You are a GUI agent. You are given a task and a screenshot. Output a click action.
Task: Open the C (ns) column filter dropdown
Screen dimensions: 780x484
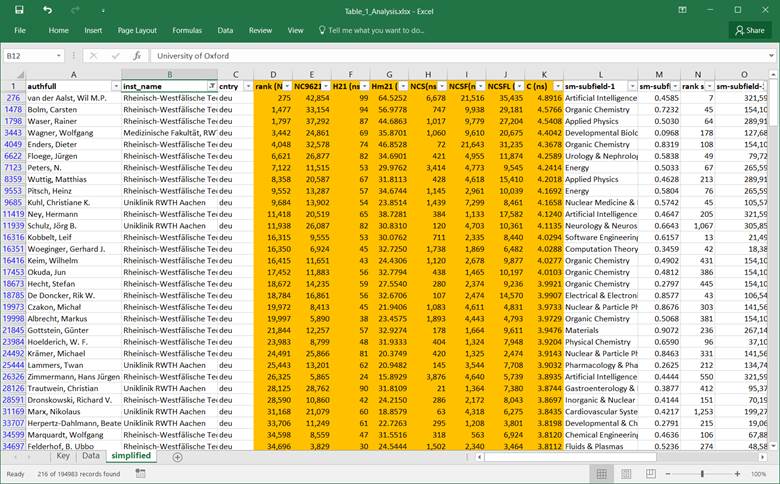coord(558,87)
